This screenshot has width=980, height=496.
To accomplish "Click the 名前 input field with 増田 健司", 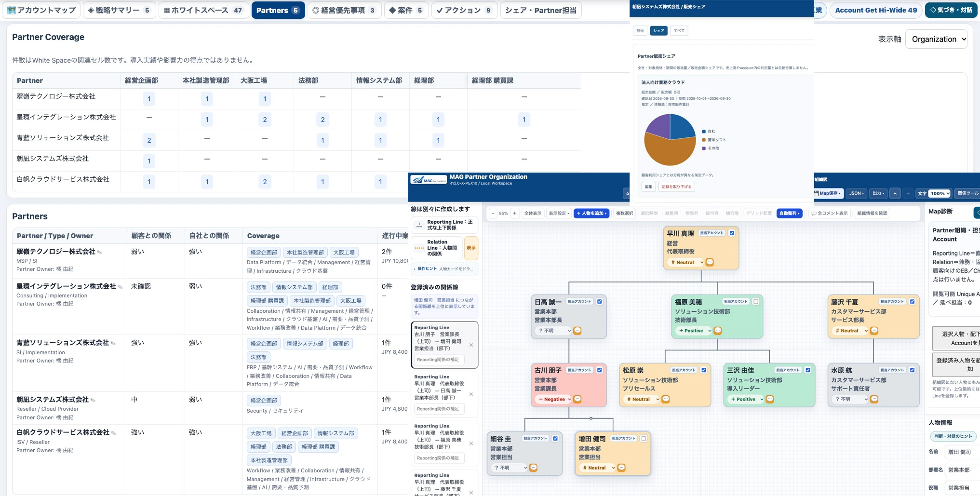I will pyautogui.click(x=962, y=452).
